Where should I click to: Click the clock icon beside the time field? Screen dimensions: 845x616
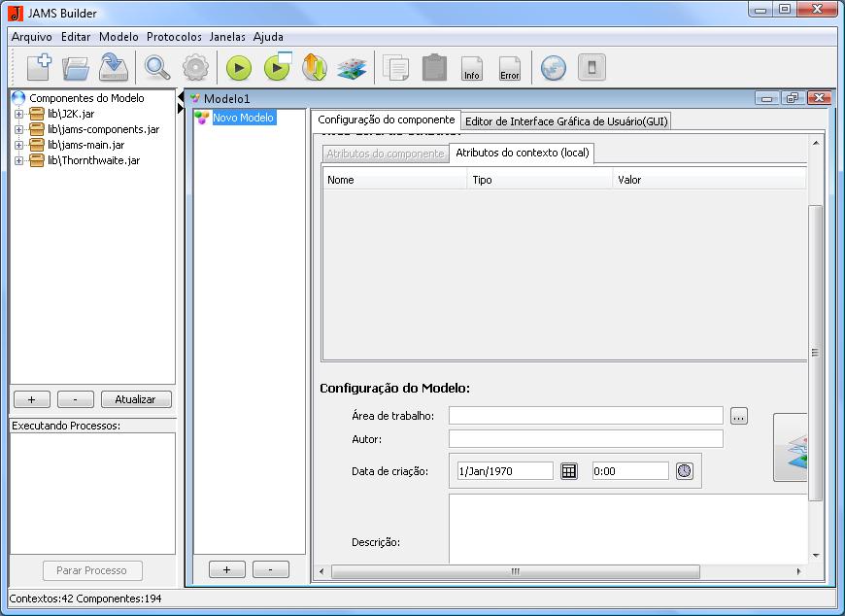click(685, 470)
